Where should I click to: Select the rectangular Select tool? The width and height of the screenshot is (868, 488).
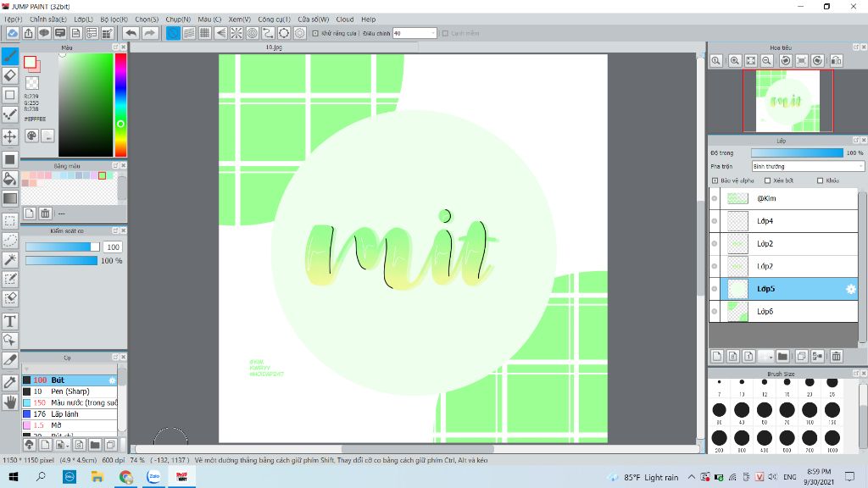click(10, 220)
